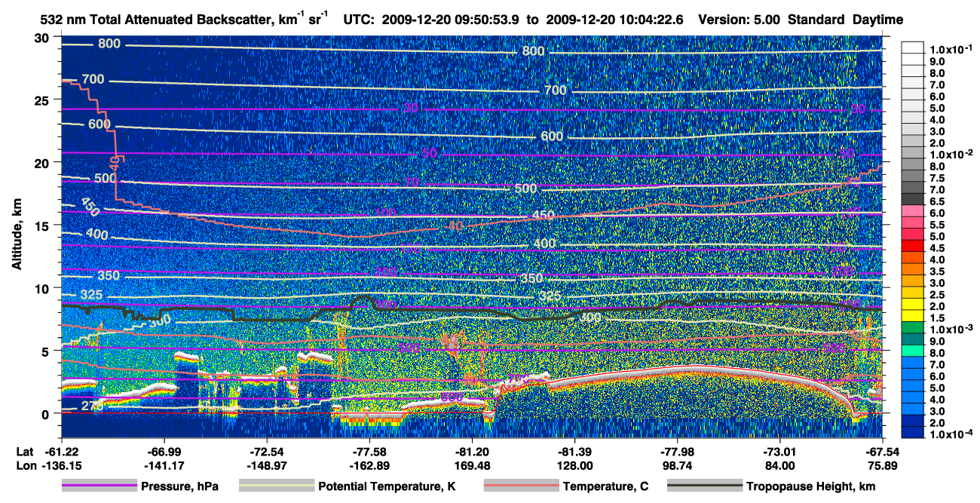Click the 'Daytime' label in the header
Viewport: 980px width, 503px height.
(x=877, y=20)
